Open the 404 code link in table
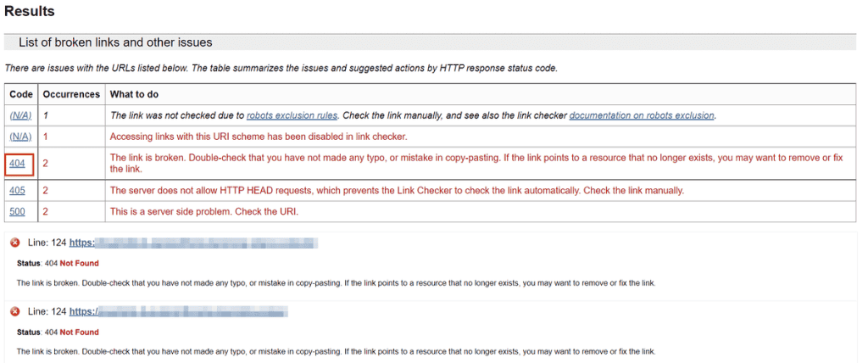 (x=18, y=164)
